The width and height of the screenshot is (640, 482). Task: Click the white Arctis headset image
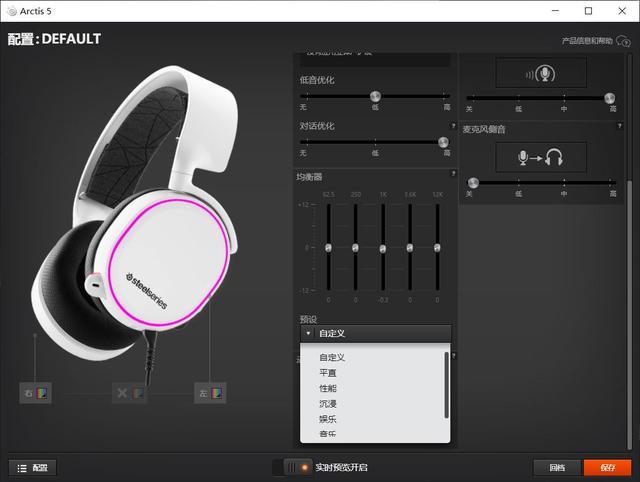[137, 212]
